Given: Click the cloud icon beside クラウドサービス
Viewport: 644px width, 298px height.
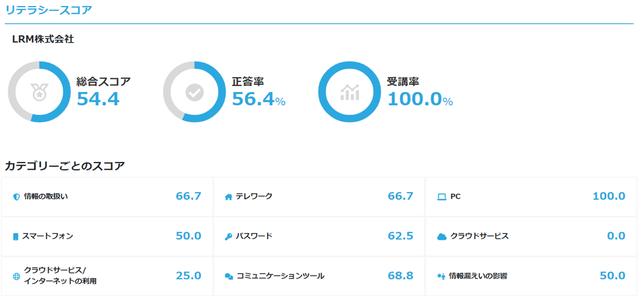Looking at the screenshot, I should pos(441,237).
